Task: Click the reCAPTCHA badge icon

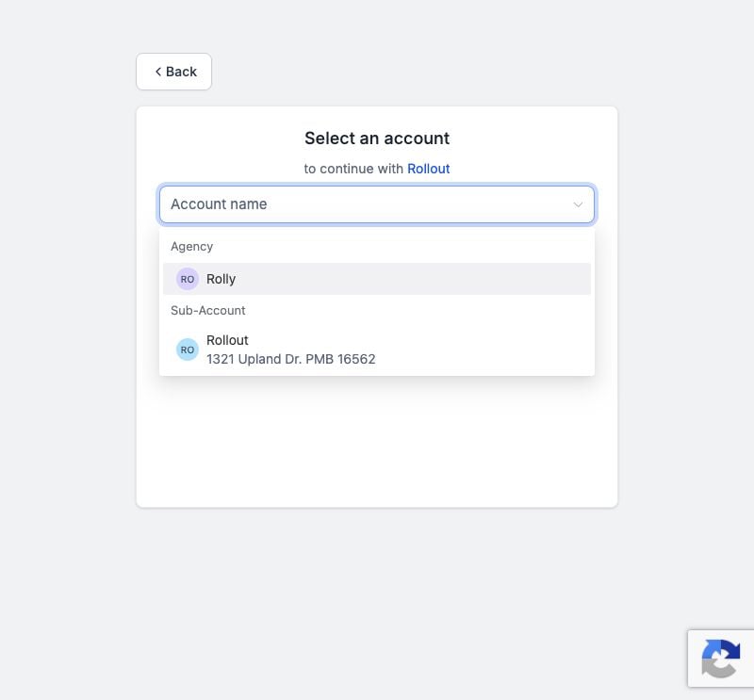Action: 720,659
